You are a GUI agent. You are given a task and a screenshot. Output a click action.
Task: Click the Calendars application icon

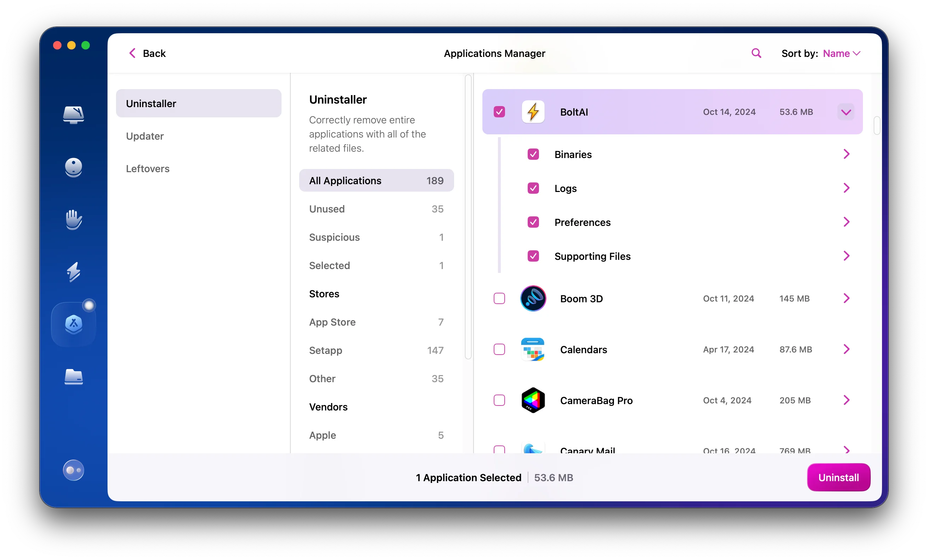tap(532, 349)
